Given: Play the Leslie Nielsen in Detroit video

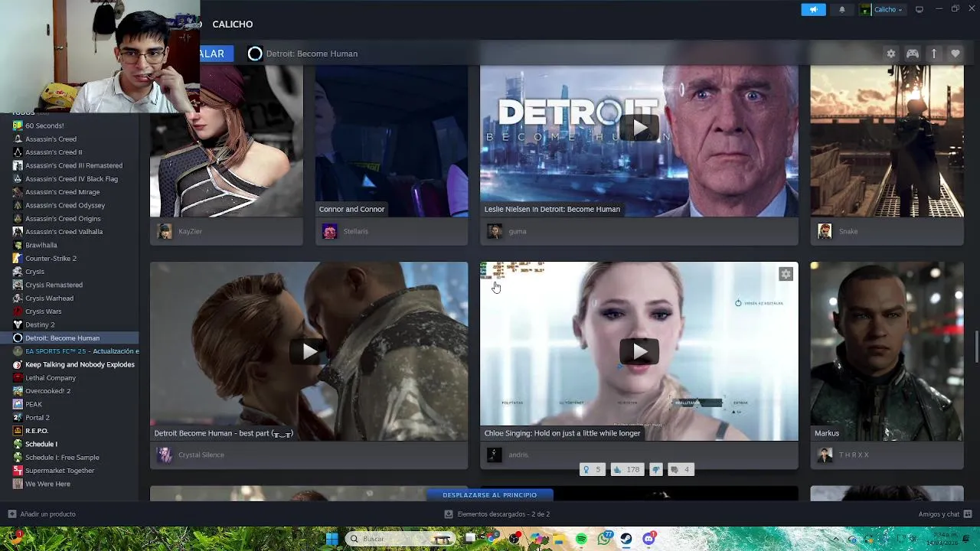Looking at the screenshot, I should coord(639,127).
